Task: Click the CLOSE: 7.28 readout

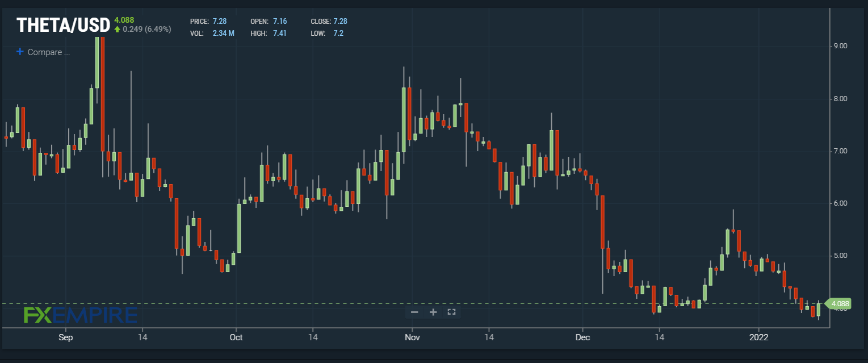Action: pyautogui.click(x=329, y=21)
